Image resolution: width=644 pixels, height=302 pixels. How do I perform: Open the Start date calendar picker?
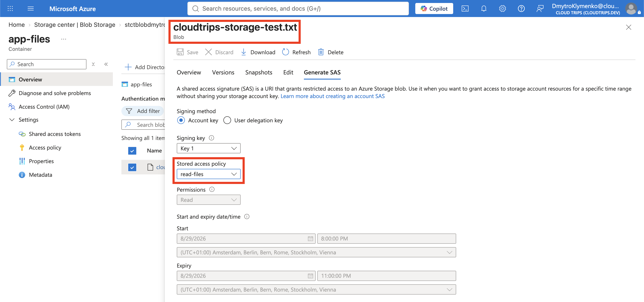[310, 239]
